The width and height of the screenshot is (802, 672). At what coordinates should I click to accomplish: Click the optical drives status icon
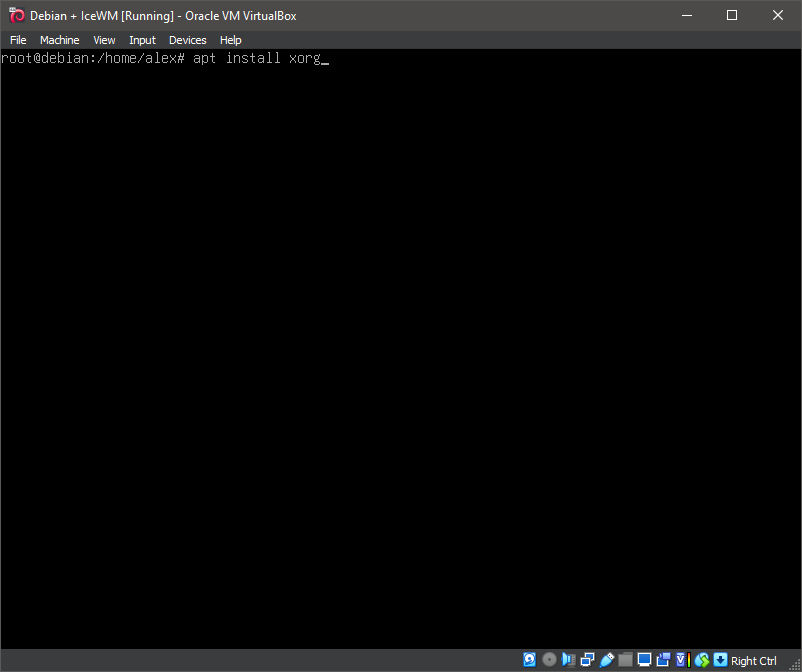(549, 660)
